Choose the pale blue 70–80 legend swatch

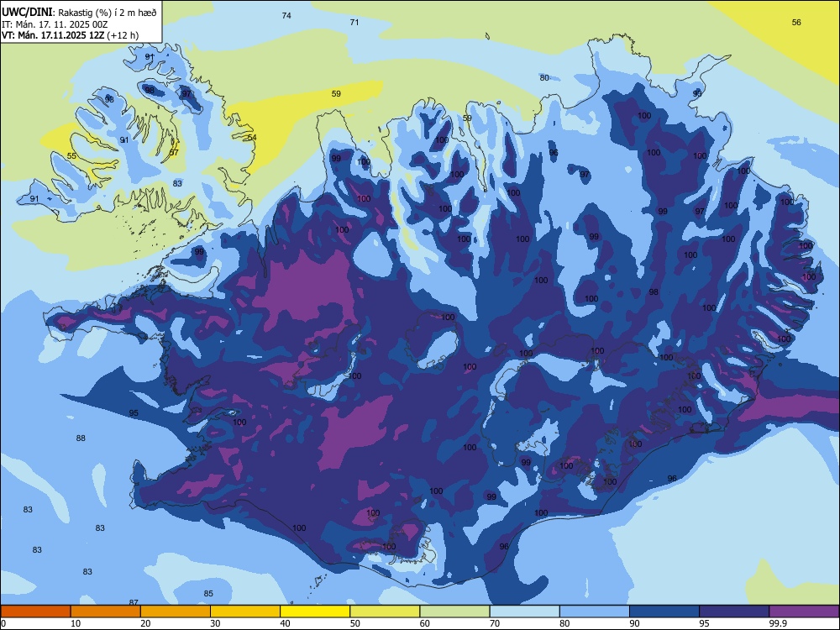(x=524, y=612)
